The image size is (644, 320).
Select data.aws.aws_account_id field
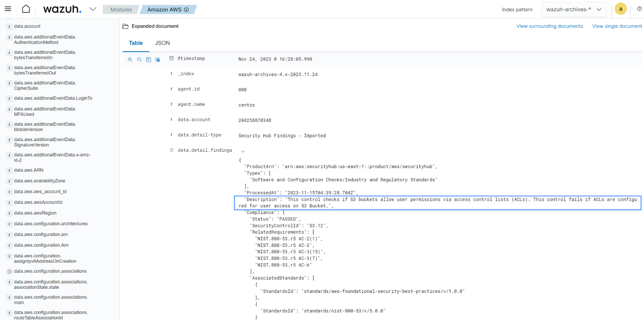pyautogui.click(x=40, y=192)
